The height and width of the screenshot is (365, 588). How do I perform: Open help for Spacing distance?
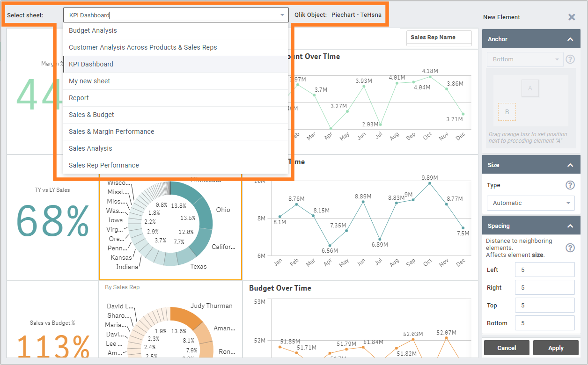pos(570,248)
